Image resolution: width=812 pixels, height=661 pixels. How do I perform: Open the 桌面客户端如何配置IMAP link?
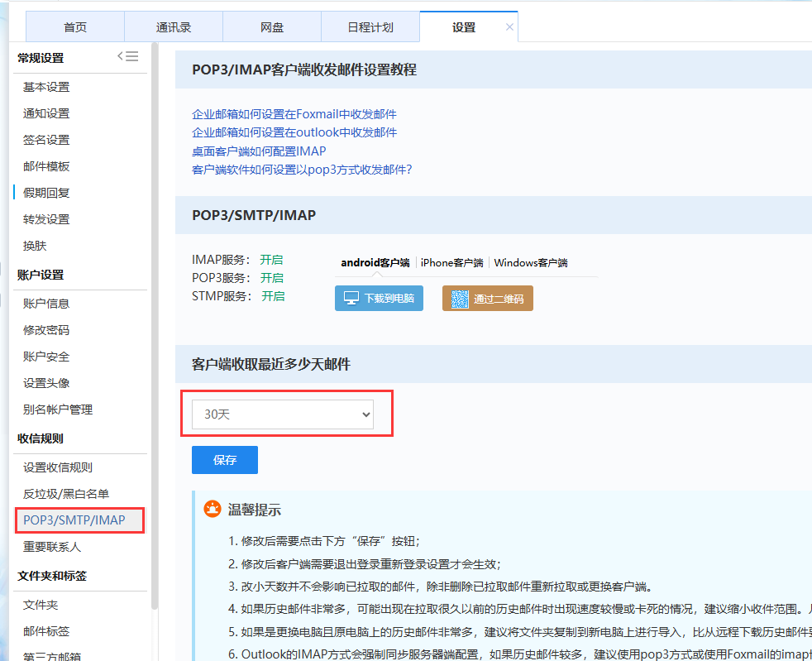(259, 151)
